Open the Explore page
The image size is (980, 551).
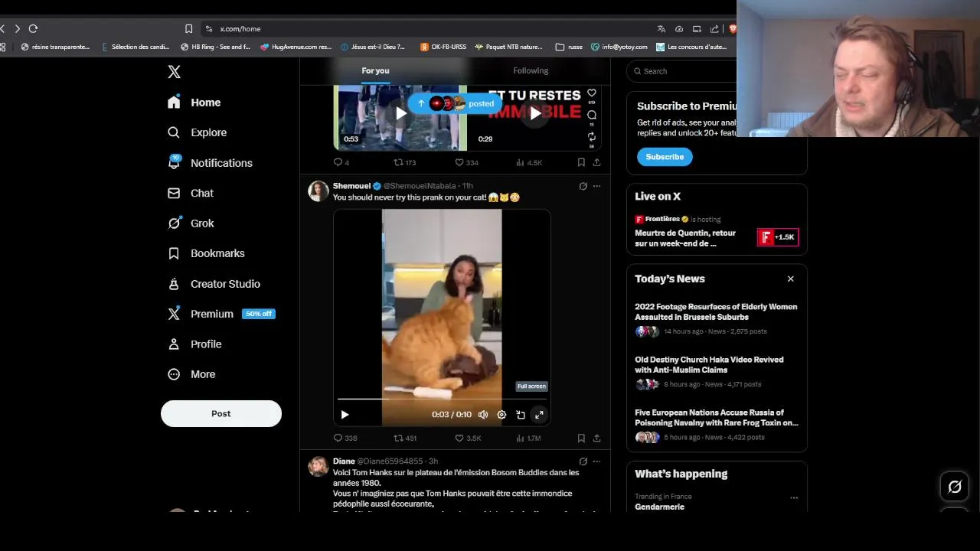(x=198, y=132)
